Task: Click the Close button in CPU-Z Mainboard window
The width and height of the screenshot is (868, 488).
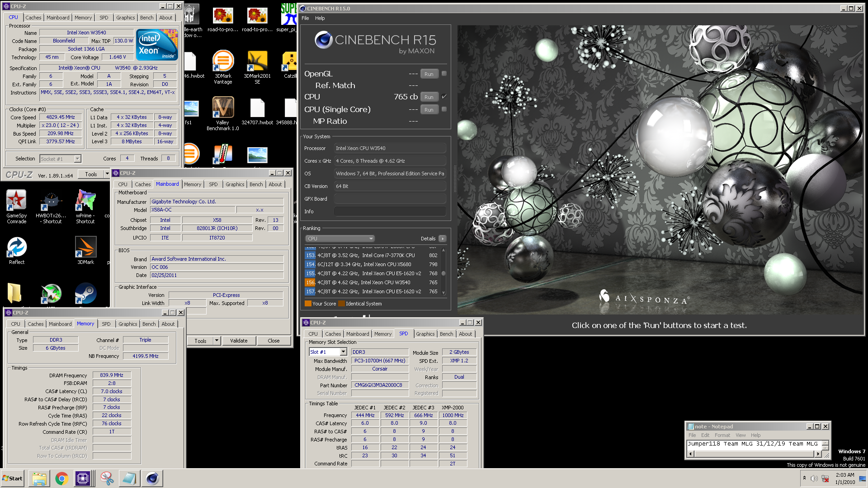Action: 274,341
